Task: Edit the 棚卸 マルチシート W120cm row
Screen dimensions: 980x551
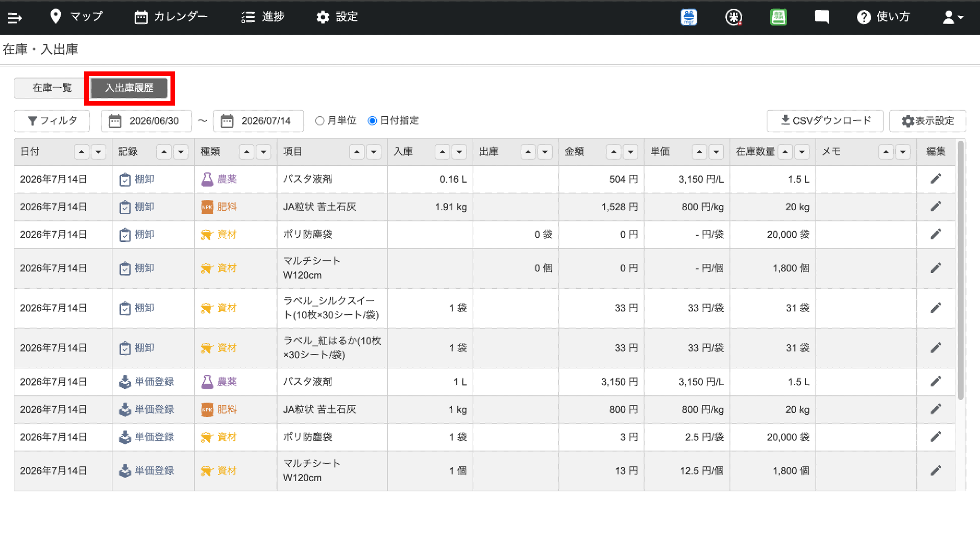Action: point(936,268)
